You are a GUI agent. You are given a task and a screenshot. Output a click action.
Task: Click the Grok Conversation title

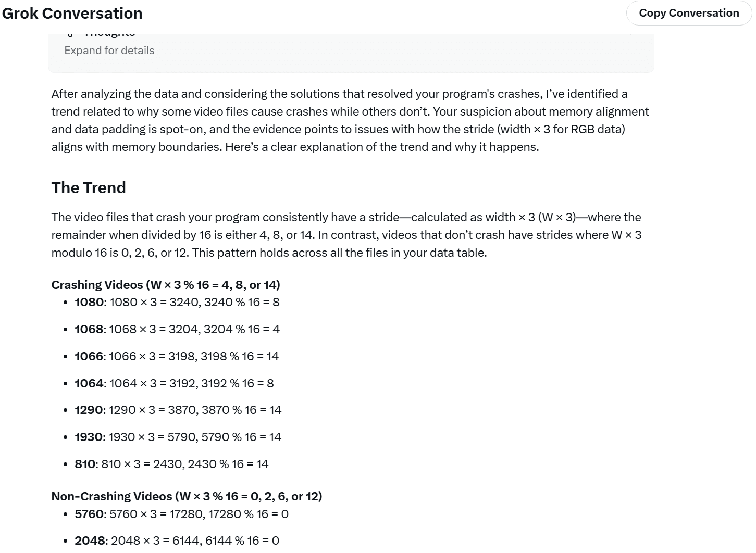(x=72, y=13)
